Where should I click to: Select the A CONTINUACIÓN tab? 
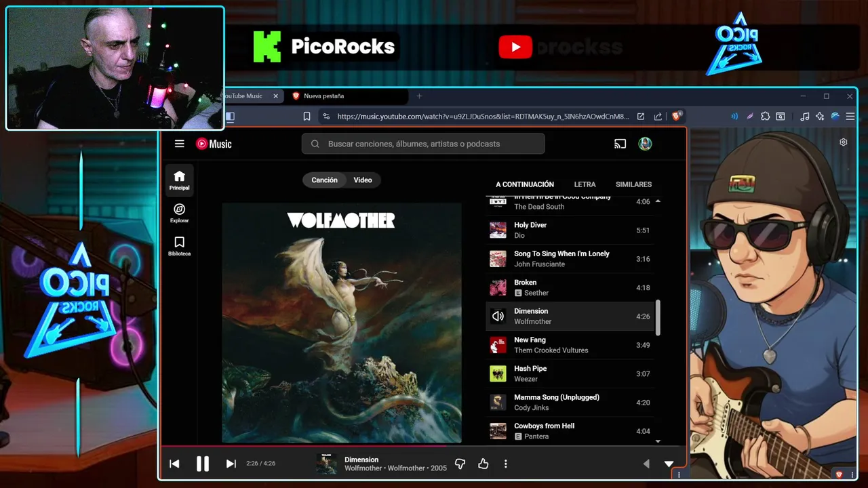tap(525, 184)
